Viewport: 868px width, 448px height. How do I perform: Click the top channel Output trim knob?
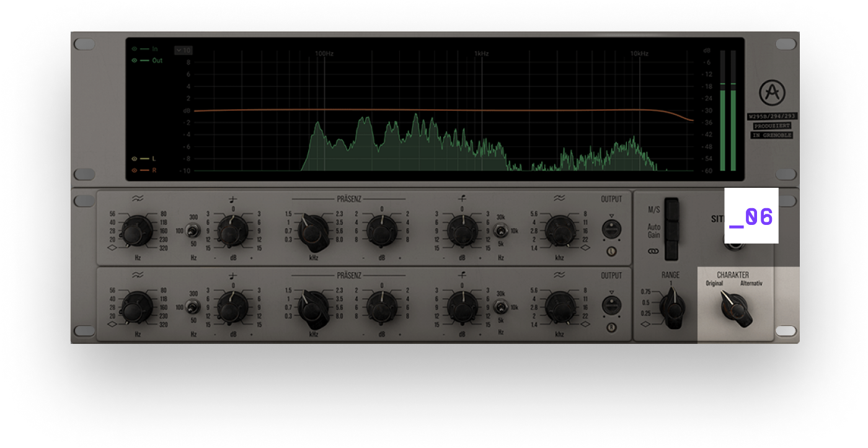[x=611, y=229]
